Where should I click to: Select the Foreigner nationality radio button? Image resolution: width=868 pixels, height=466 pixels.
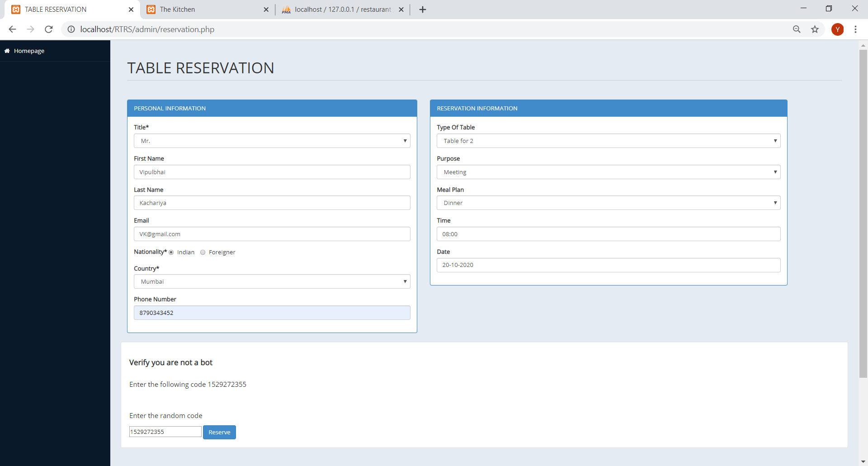pos(203,252)
